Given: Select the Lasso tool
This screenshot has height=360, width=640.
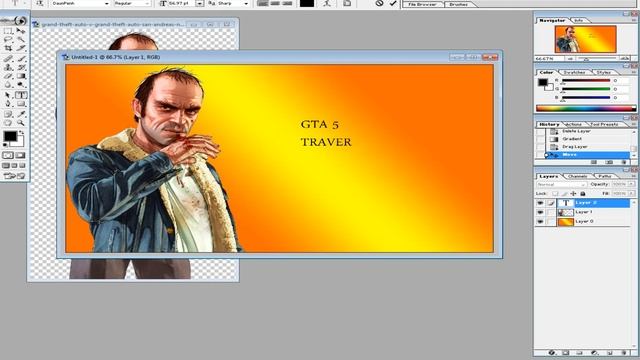Looking at the screenshot, I should [8, 40].
